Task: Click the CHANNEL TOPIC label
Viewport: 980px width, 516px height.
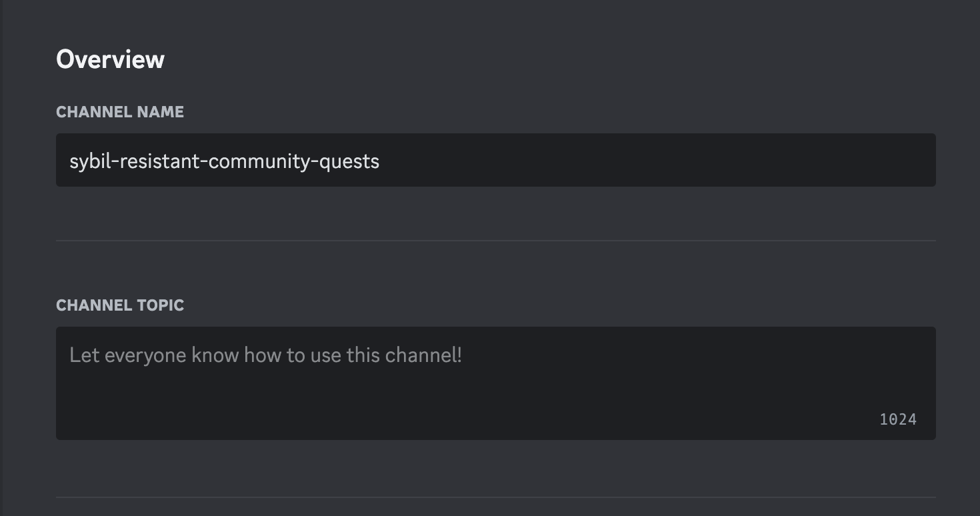Action: (x=120, y=305)
